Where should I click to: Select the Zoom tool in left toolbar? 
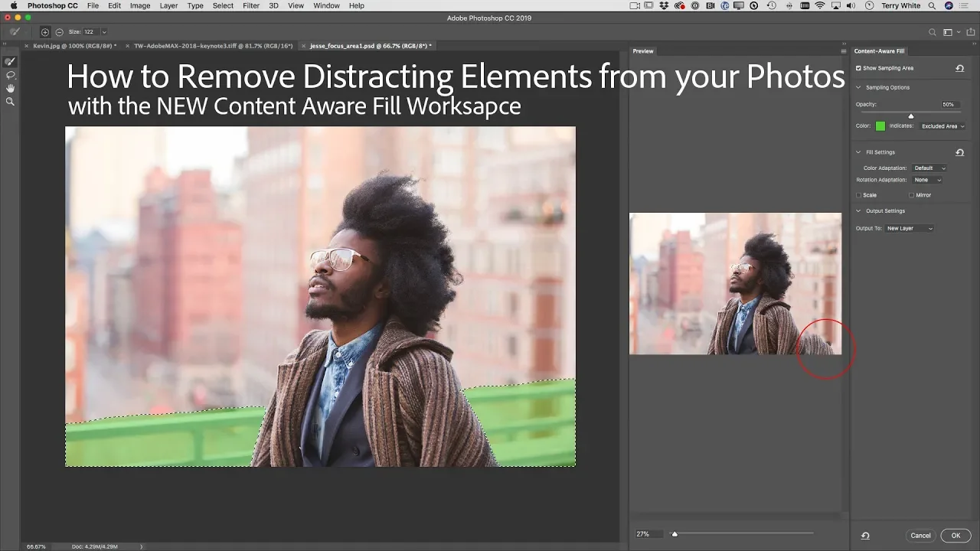10,101
